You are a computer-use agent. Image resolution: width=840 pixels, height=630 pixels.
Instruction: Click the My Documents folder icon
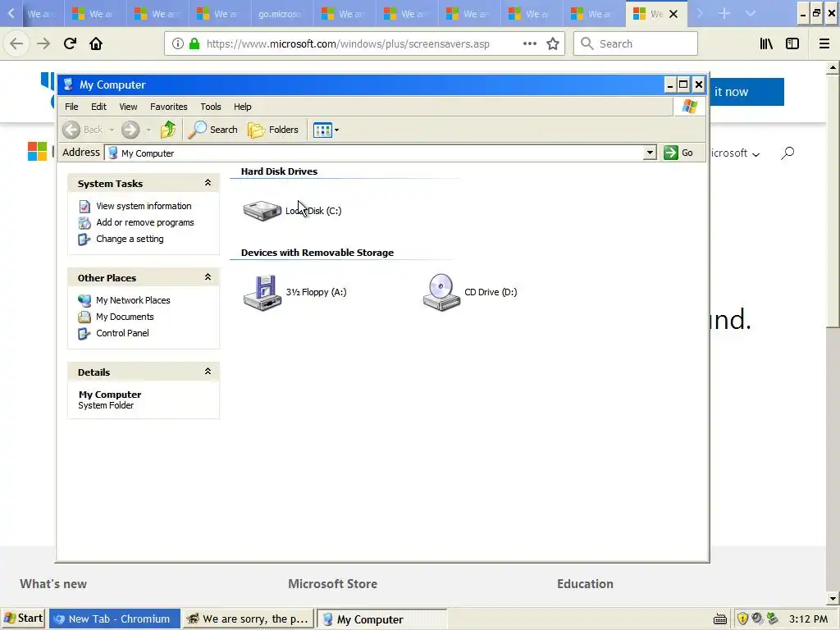[x=84, y=317]
